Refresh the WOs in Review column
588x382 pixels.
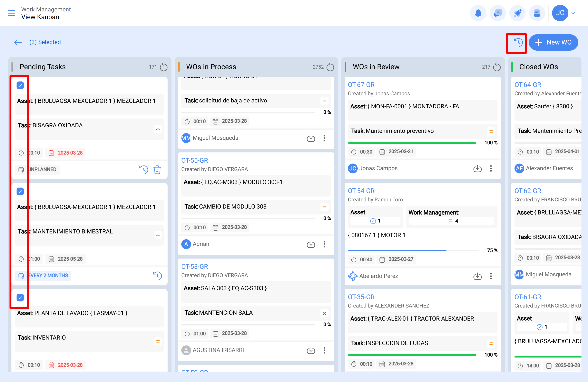497,67
